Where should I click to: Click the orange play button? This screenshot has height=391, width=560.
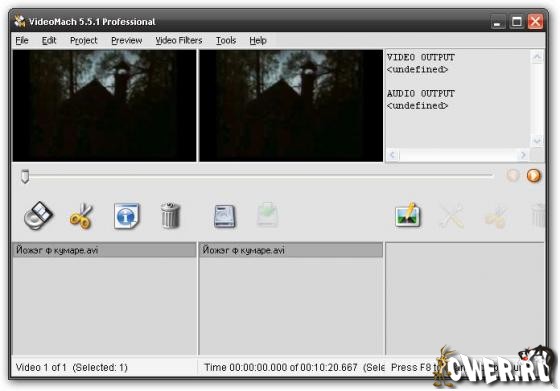pos(534,176)
